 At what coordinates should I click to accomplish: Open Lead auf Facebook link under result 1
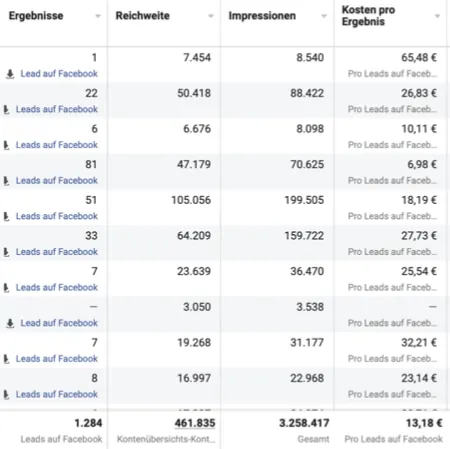(59, 74)
